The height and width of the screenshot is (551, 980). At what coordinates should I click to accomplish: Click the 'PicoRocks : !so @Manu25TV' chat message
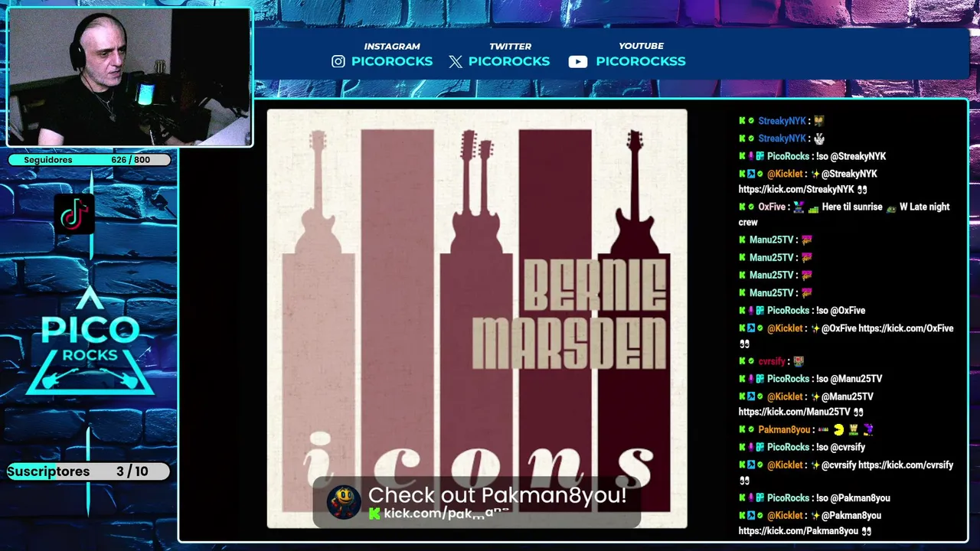810,379
